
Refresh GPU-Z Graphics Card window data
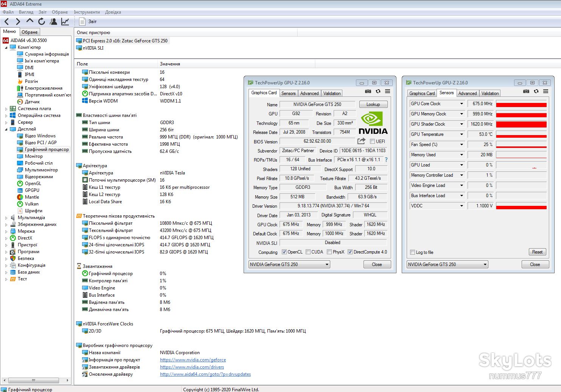pos(378,91)
